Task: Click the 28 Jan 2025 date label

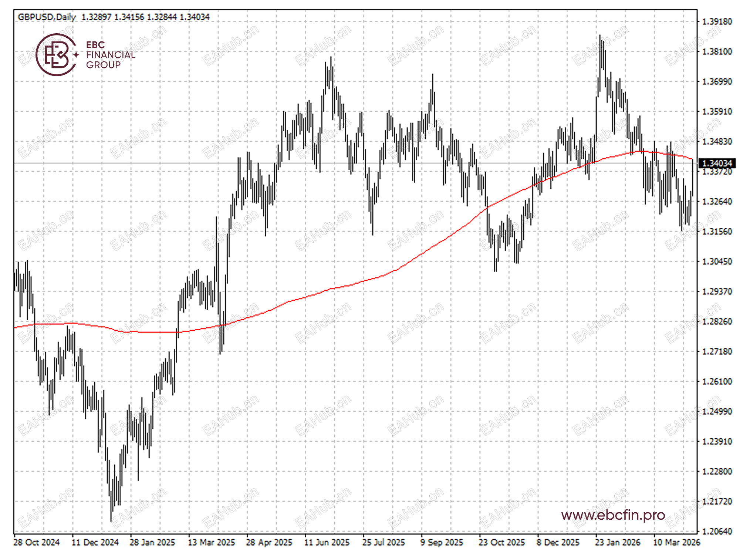Action: click(x=152, y=542)
